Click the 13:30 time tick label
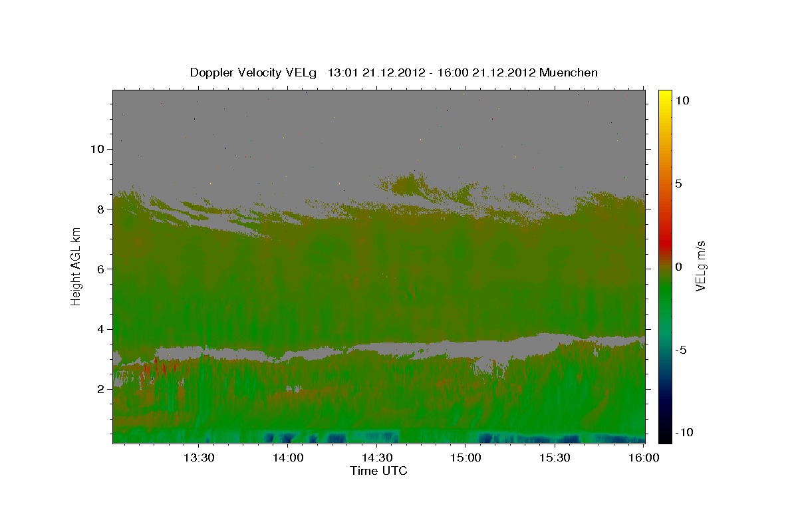The image size is (798, 532). (198, 458)
